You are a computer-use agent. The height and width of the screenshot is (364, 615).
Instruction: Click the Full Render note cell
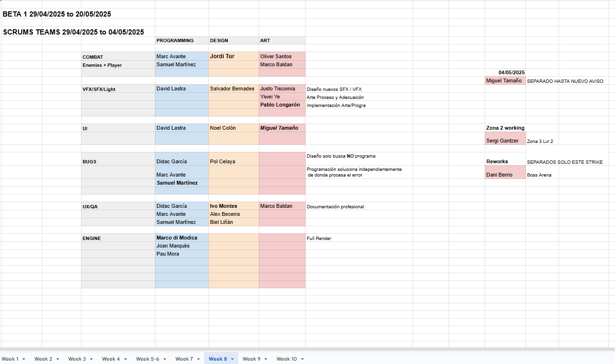coord(319,238)
